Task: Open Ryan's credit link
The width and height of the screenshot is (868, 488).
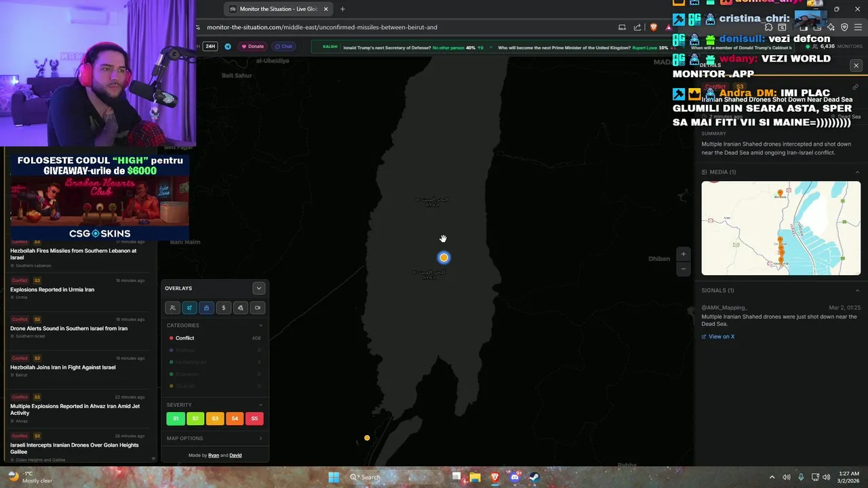Action: point(213,455)
